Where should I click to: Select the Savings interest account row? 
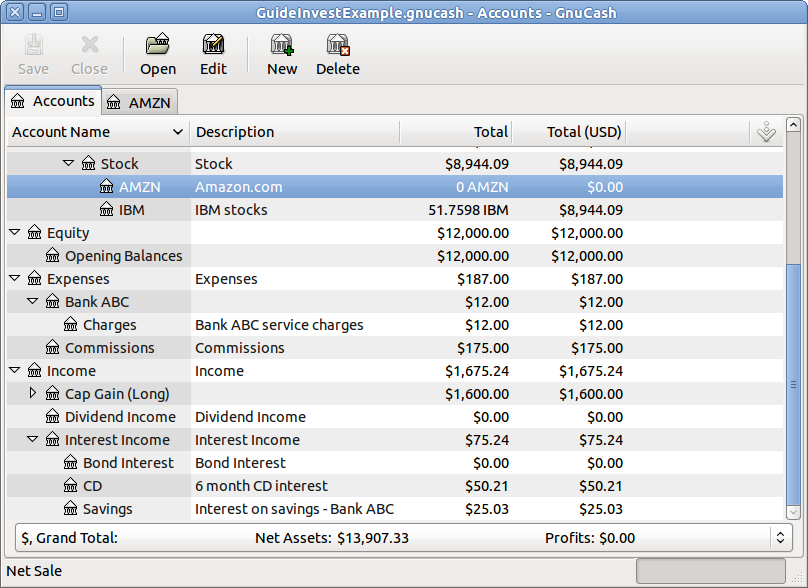(108, 509)
